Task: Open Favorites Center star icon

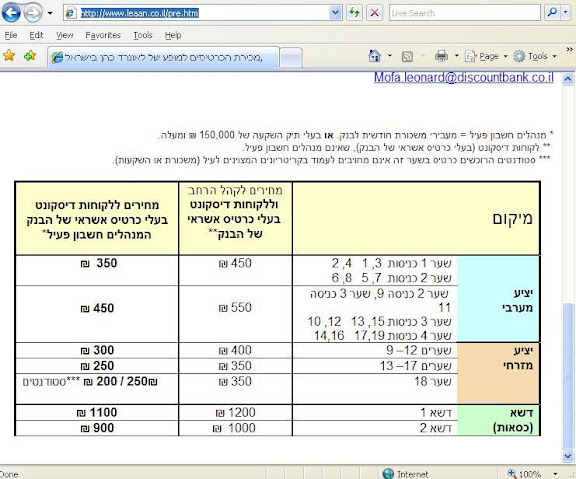Action: 9,56
